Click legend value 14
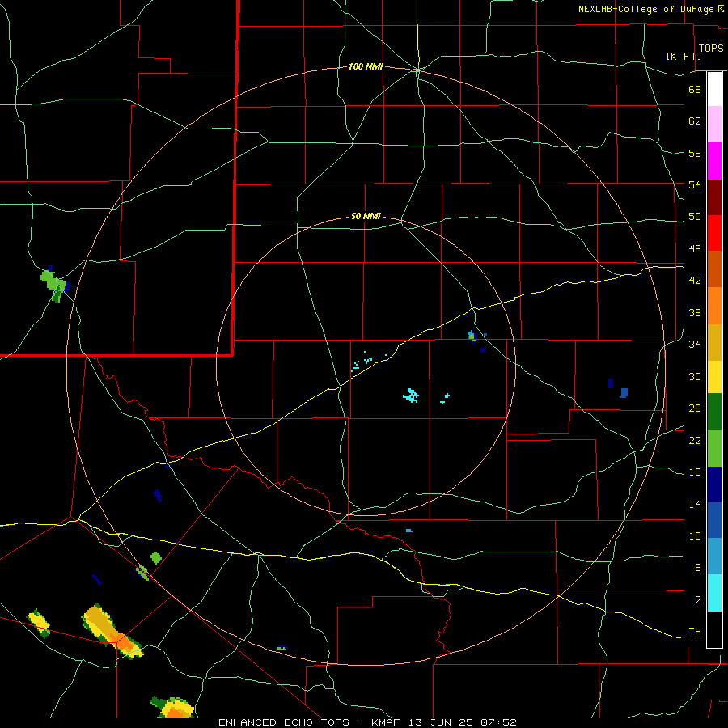 click(x=695, y=504)
